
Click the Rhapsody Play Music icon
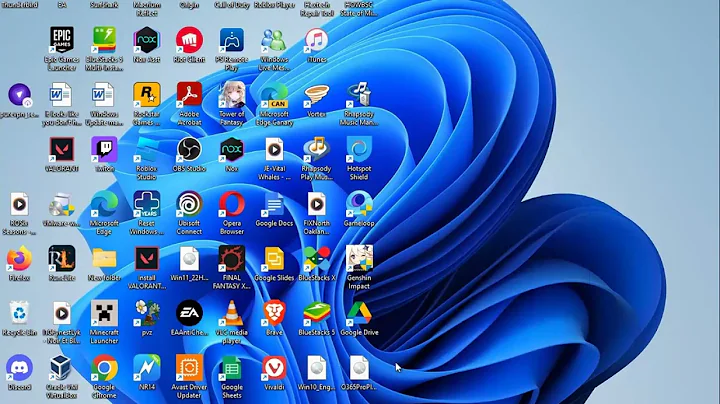click(316, 149)
